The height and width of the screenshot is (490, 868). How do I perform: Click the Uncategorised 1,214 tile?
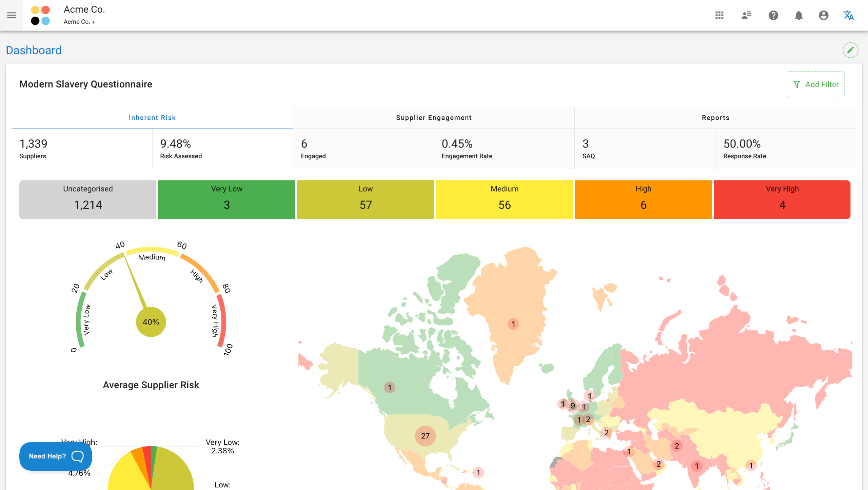click(88, 199)
